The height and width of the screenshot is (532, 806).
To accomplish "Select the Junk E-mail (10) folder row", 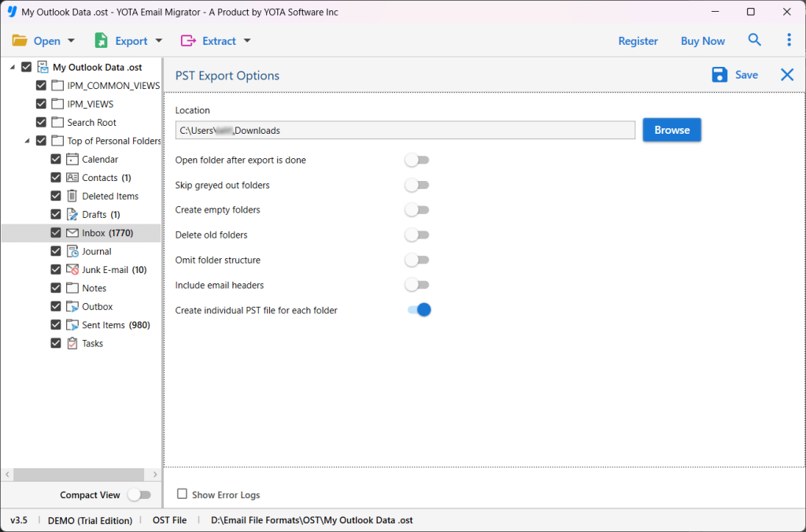I will tap(81, 270).
